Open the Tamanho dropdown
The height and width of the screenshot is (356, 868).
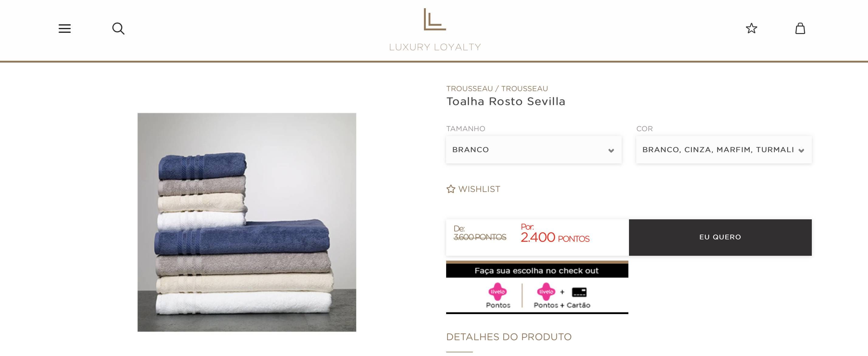[x=534, y=150]
